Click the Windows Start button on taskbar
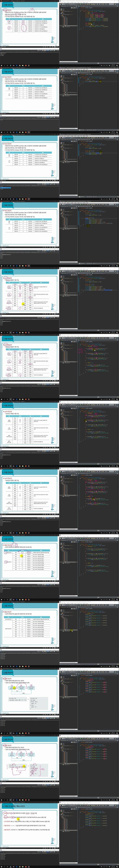This screenshot has width=119, height=868. (1, 65)
